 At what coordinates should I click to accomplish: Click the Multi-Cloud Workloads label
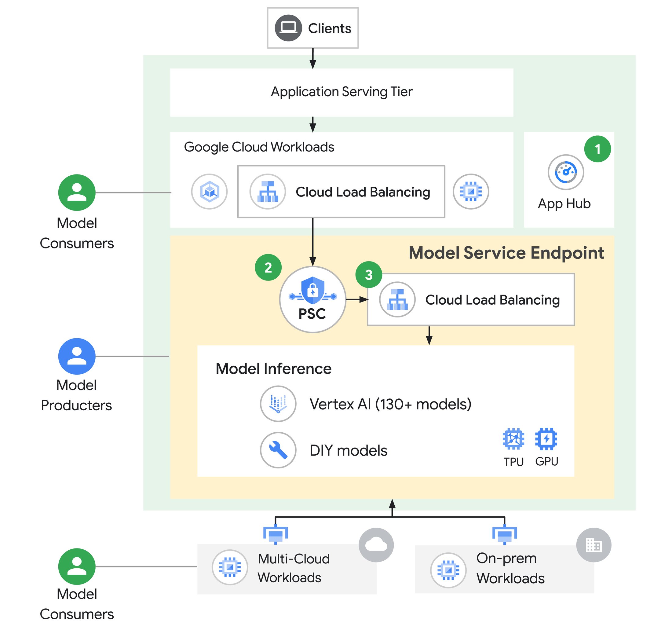tap(294, 568)
